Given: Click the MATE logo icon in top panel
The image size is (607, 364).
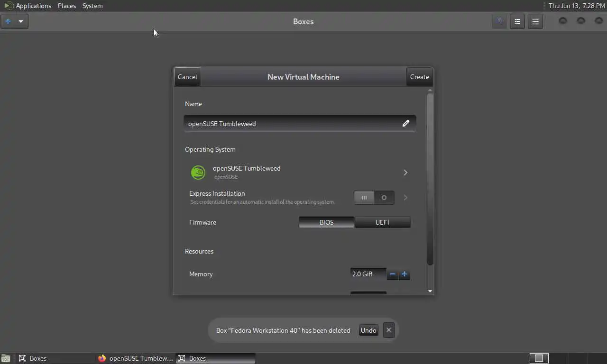Looking at the screenshot, I should [9, 6].
